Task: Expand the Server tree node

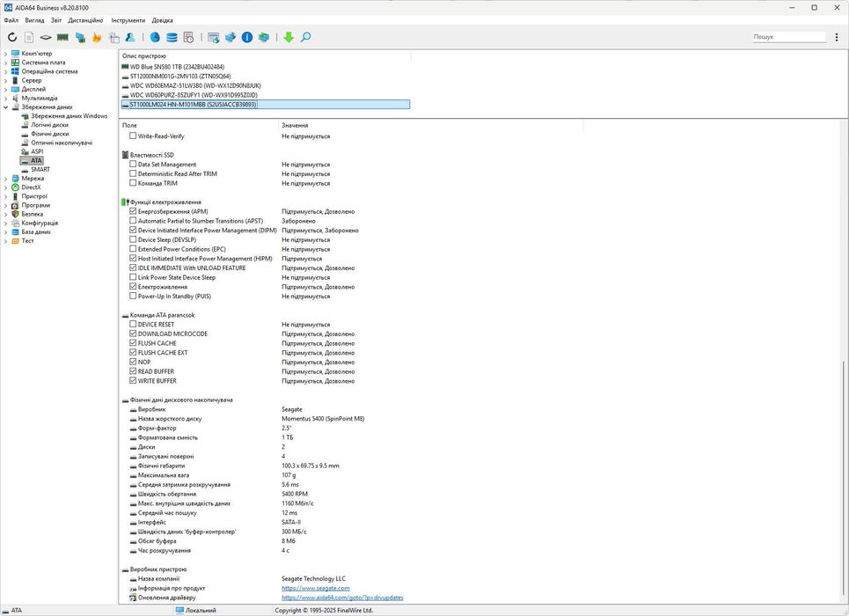Action: tap(6, 80)
